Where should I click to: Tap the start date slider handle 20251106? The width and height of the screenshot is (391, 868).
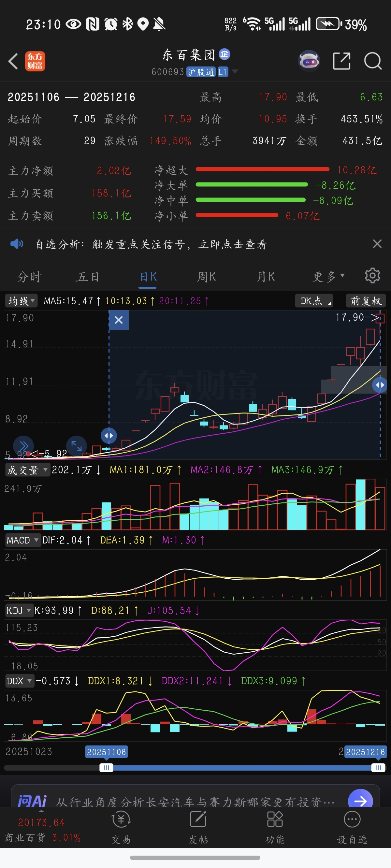(106, 768)
